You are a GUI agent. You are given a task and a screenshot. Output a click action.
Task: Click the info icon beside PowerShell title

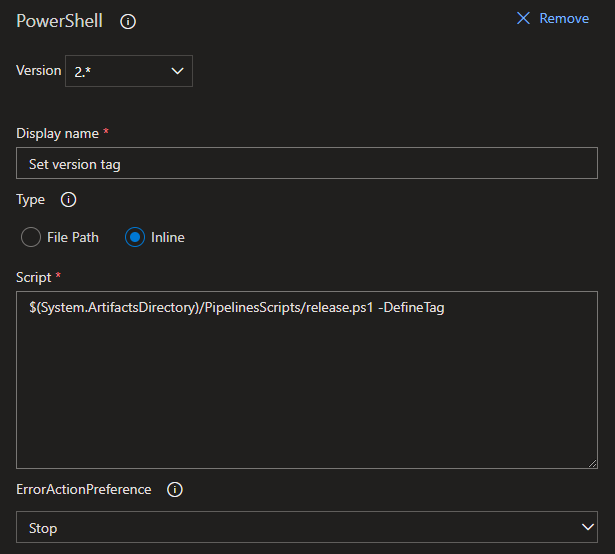pyautogui.click(x=128, y=21)
